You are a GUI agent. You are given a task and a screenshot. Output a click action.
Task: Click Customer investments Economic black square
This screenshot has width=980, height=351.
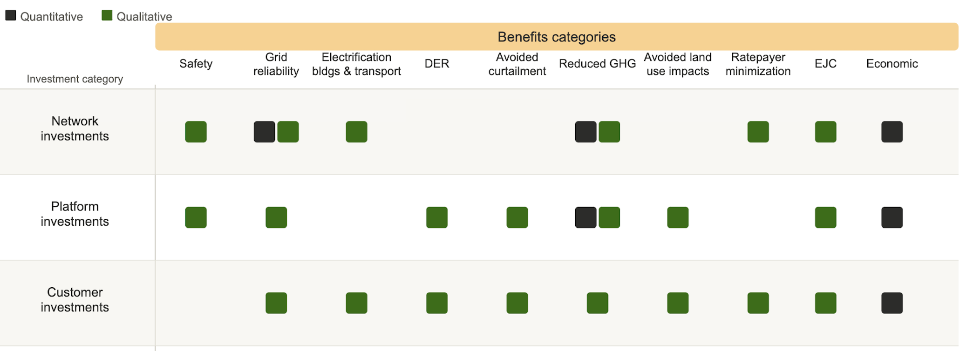pos(892,303)
